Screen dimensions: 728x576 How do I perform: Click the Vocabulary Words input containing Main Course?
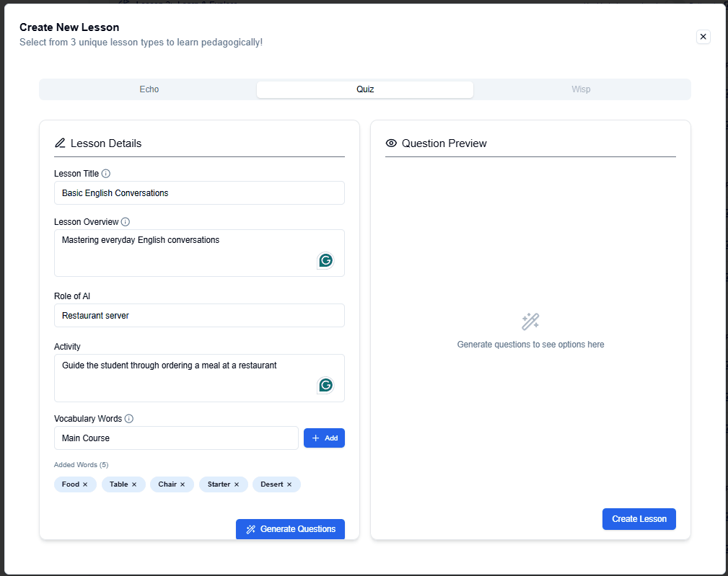[x=176, y=438]
